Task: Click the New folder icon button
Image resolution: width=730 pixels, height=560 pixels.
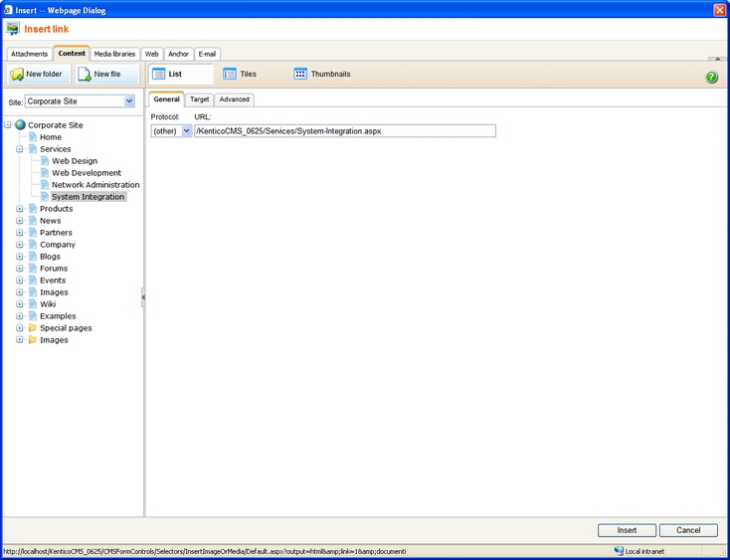Action: [17, 75]
